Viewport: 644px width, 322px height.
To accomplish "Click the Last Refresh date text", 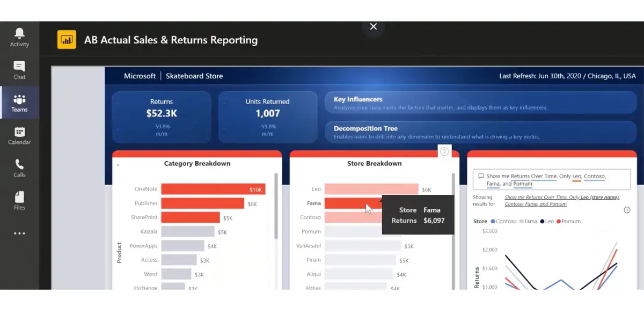I will click(567, 76).
